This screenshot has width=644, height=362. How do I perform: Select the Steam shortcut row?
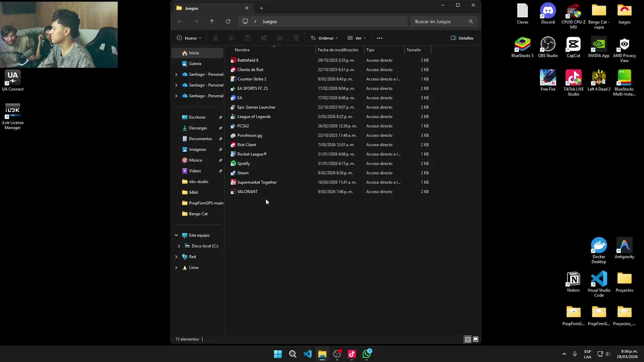(x=330, y=173)
